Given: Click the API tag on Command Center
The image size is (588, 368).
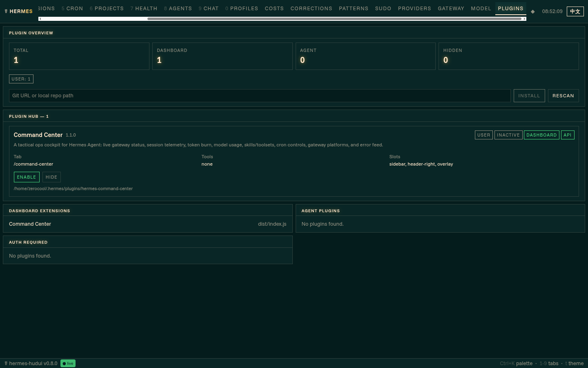Looking at the screenshot, I should click(x=568, y=135).
